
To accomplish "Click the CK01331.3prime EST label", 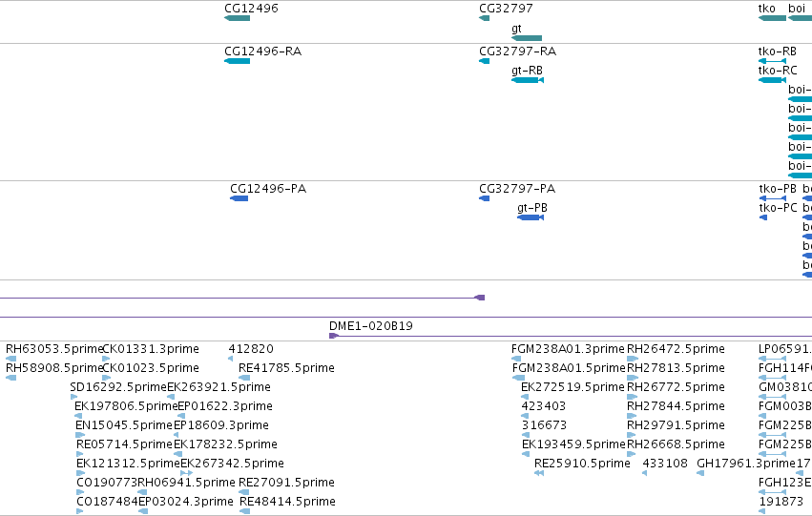I will tap(151, 349).
